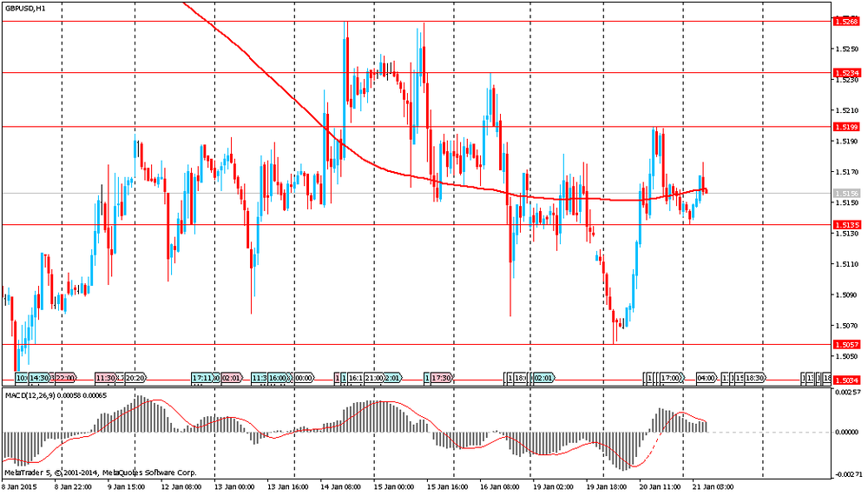Select the 1.5234 horizontal line price label

845,73
